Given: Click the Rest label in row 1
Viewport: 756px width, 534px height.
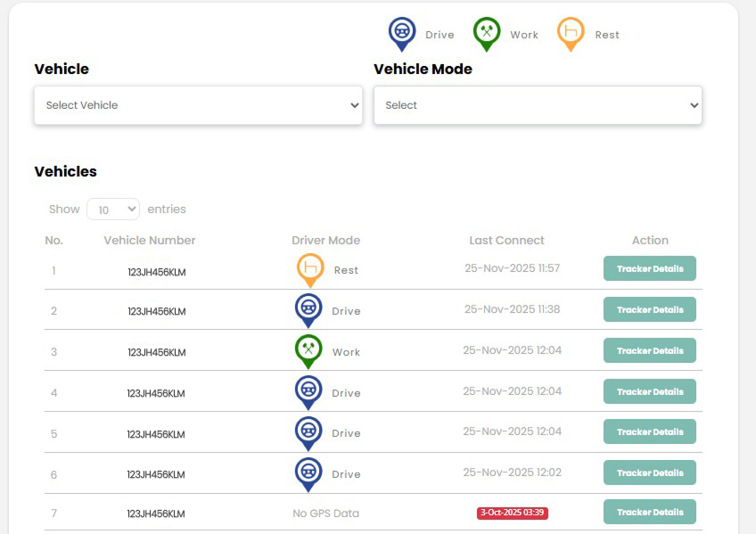Looking at the screenshot, I should coord(346,270).
